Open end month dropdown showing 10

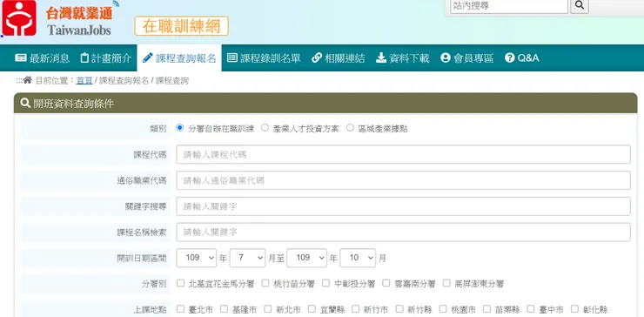tap(358, 258)
